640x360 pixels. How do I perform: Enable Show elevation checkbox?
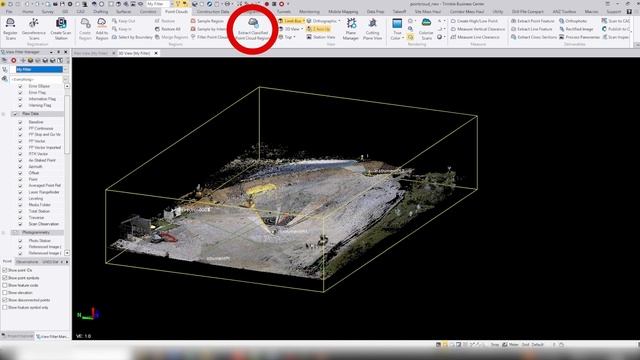(x=5, y=293)
